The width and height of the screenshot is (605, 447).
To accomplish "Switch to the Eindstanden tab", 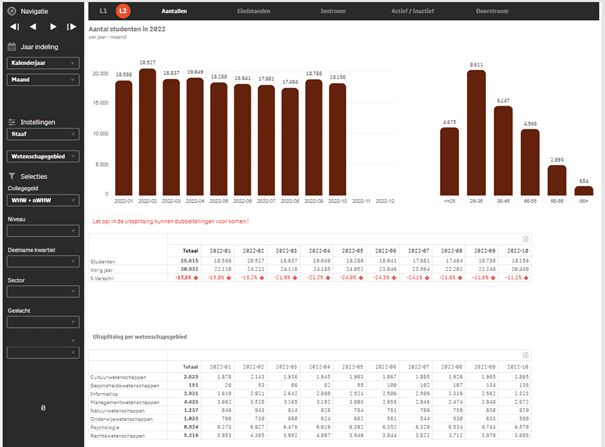I will pyautogui.click(x=244, y=10).
